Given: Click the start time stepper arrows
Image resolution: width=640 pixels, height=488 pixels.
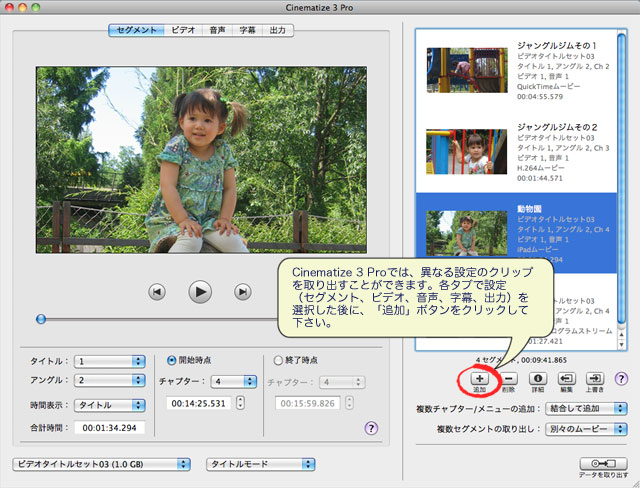Looking at the screenshot, I should pyautogui.click(x=240, y=403).
